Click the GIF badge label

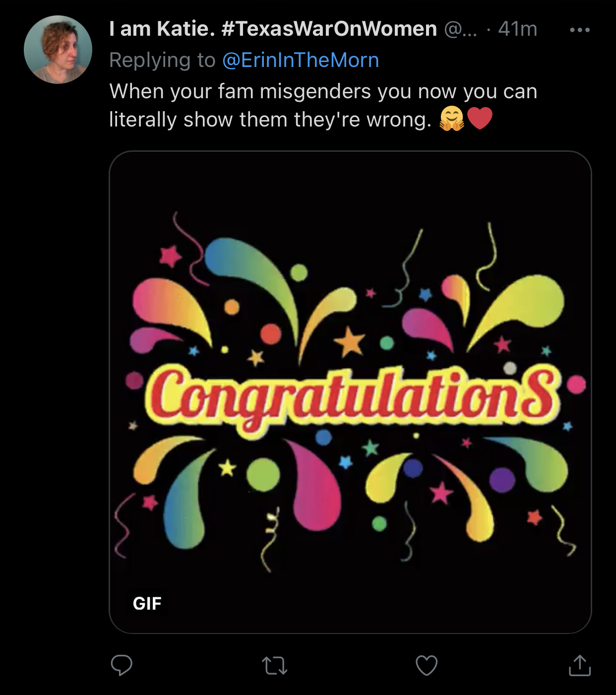click(147, 603)
